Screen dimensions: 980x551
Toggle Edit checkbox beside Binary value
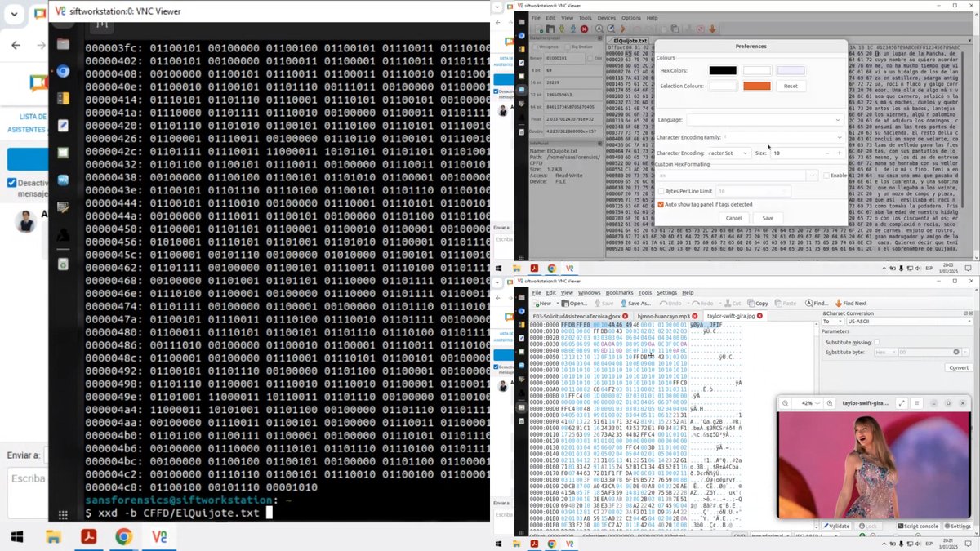[x=591, y=58]
